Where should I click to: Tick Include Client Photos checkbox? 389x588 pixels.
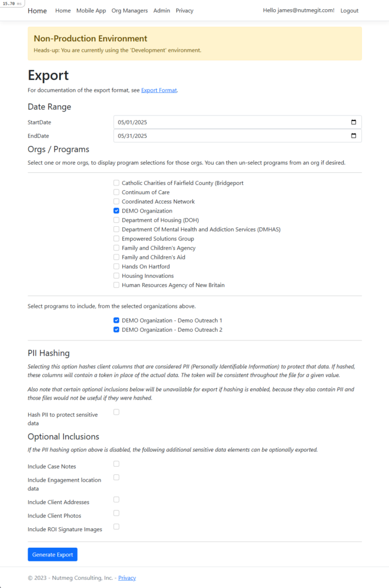pos(116,513)
